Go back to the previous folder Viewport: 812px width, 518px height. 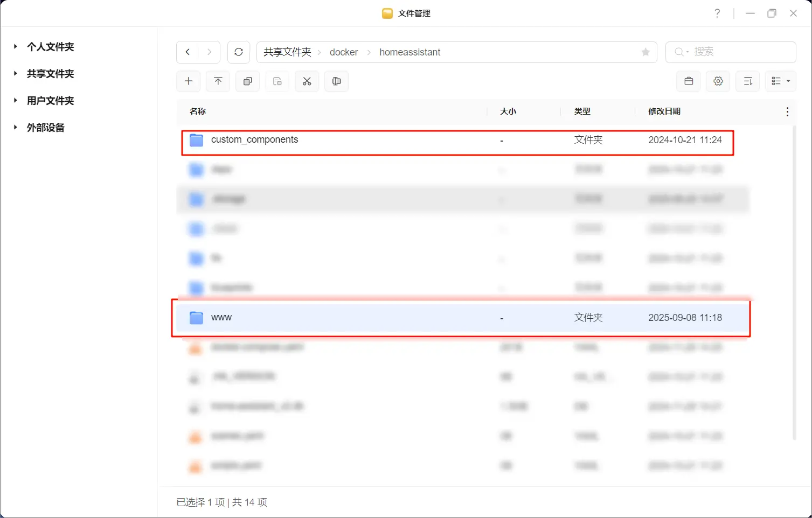tap(188, 52)
